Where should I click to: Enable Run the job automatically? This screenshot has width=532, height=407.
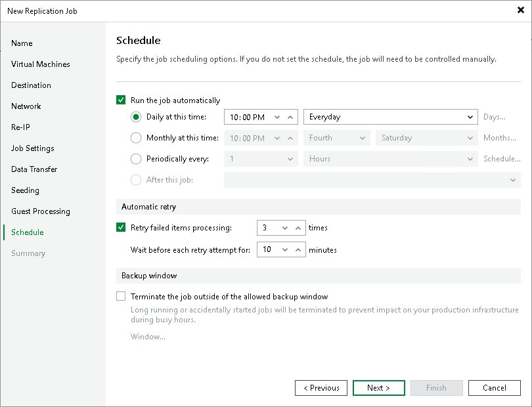coord(121,100)
